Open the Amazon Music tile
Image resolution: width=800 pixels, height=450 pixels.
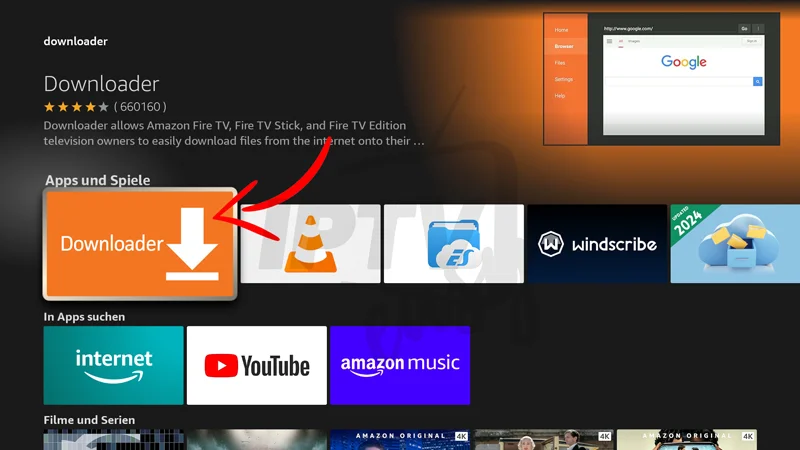(x=400, y=365)
